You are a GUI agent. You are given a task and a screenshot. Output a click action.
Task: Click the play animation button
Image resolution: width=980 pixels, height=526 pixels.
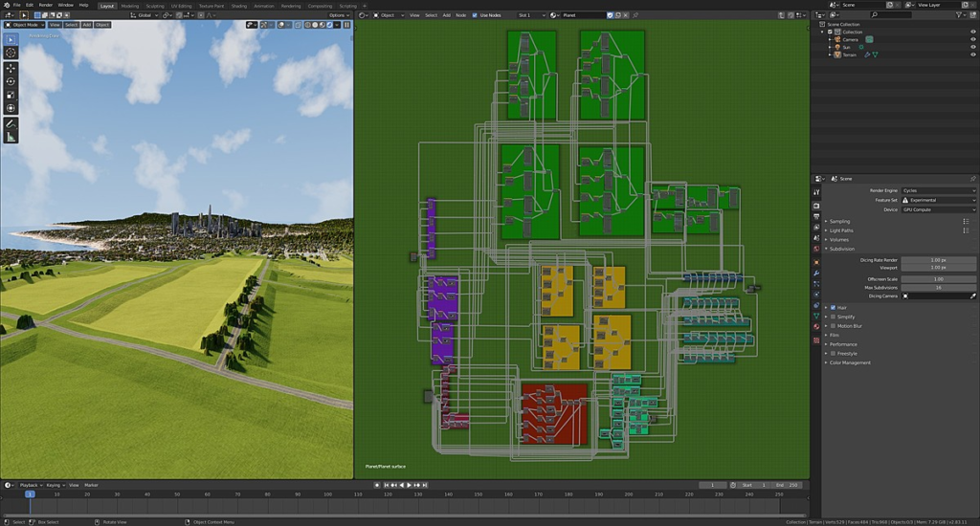(410, 485)
